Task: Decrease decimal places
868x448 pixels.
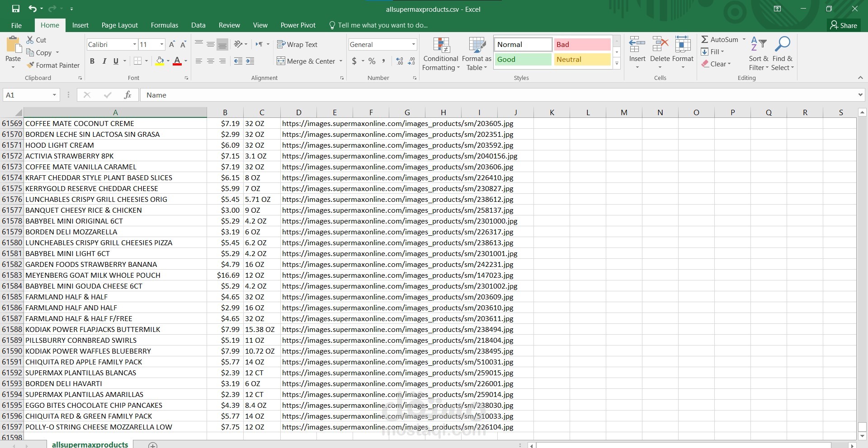Action: pyautogui.click(x=411, y=61)
